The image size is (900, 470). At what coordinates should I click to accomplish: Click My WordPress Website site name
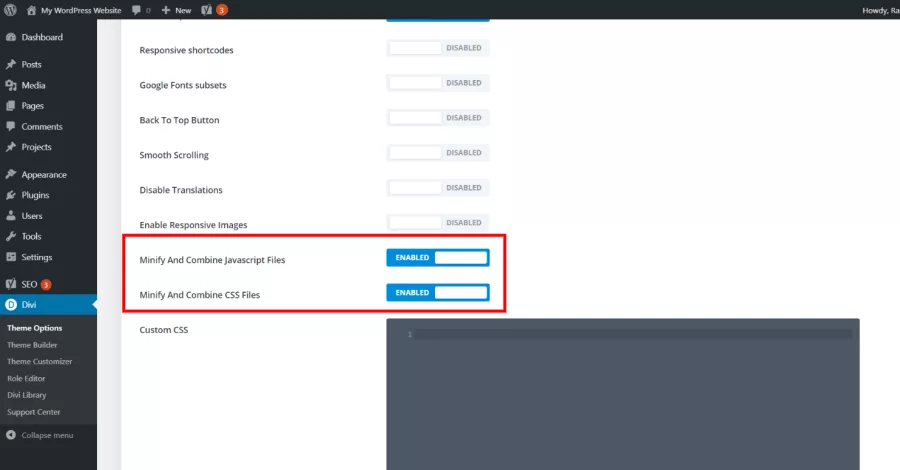81,10
